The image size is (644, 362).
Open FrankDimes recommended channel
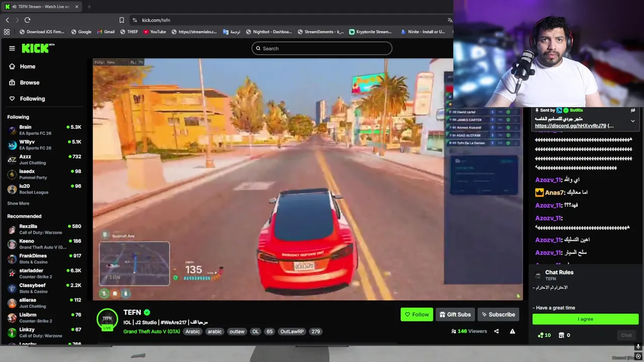coord(44,258)
